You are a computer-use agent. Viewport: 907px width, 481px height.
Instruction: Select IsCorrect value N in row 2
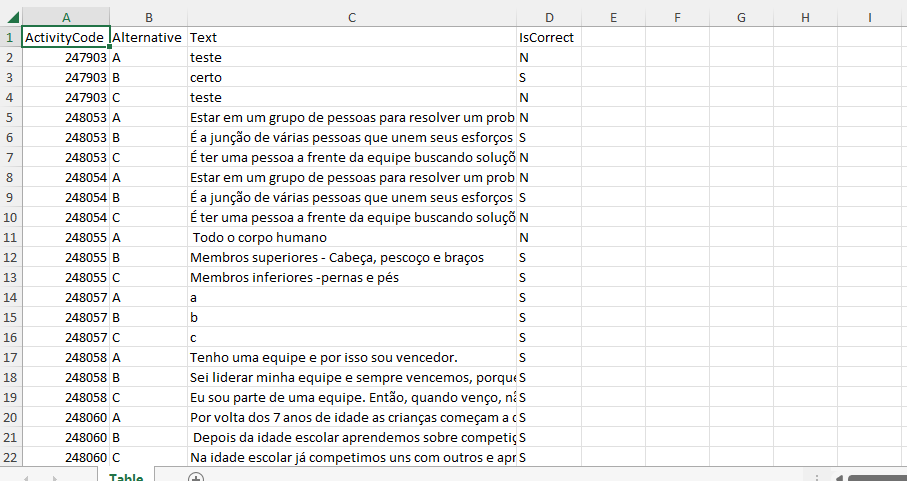(x=549, y=57)
